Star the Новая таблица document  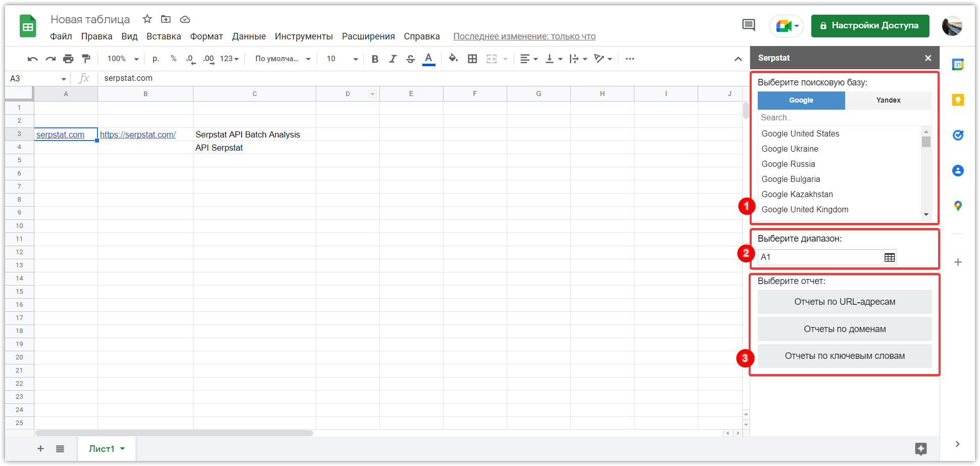tap(147, 19)
